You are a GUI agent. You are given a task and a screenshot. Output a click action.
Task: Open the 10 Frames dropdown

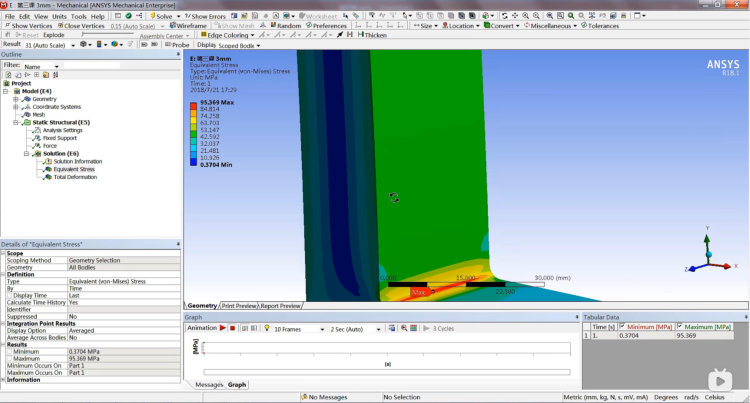click(x=290, y=328)
